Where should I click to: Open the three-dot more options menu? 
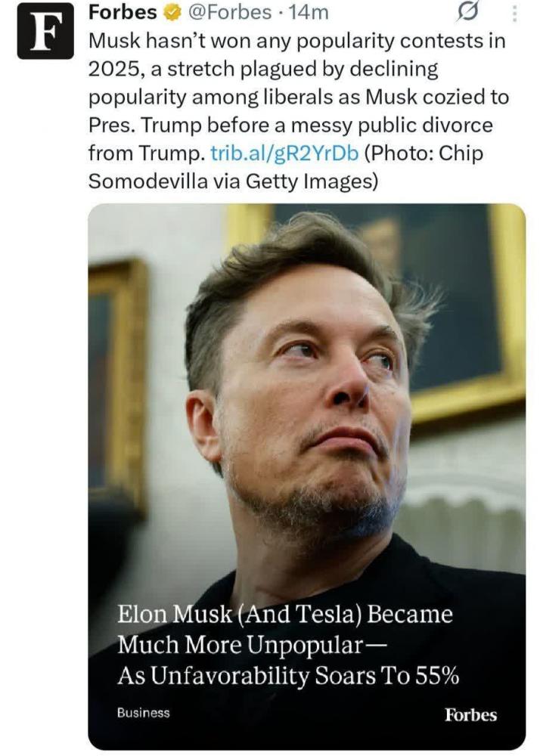pos(514,14)
